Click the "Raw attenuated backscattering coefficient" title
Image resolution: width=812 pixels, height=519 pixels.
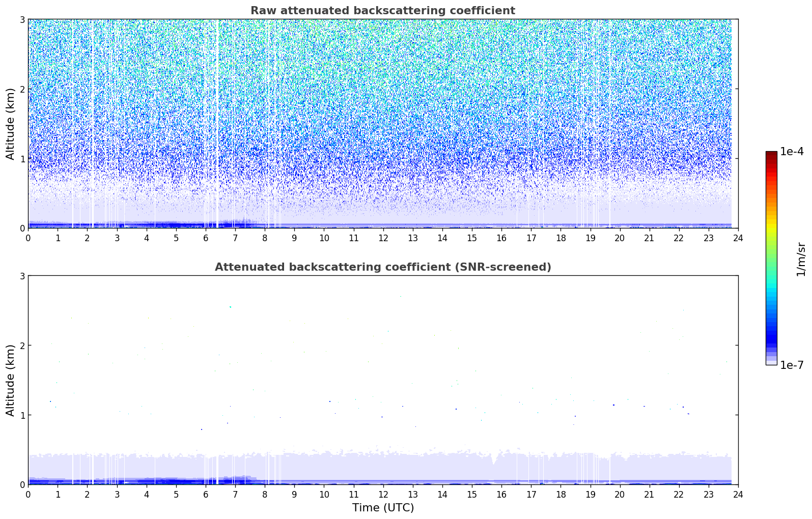pyautogui.click(x=383, y=11)
